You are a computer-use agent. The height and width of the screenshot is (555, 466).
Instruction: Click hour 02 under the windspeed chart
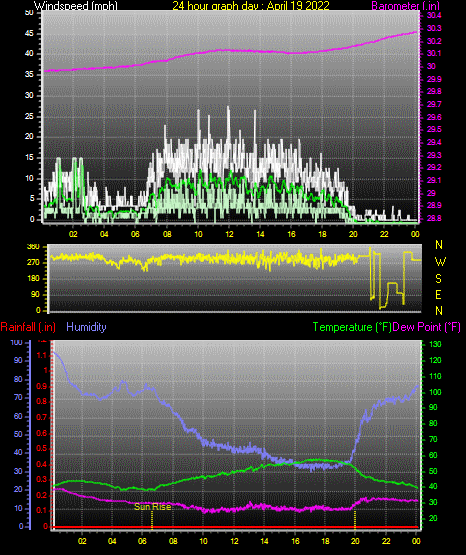coord(73,234)
